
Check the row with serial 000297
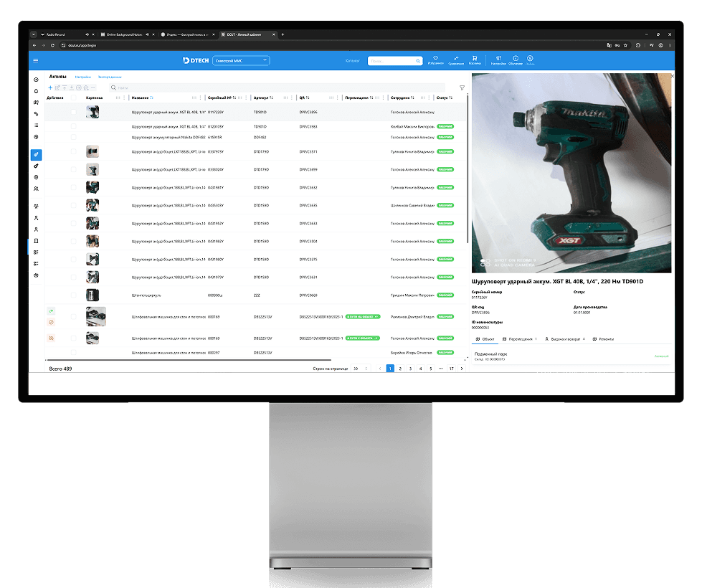(x=73, y=353)
